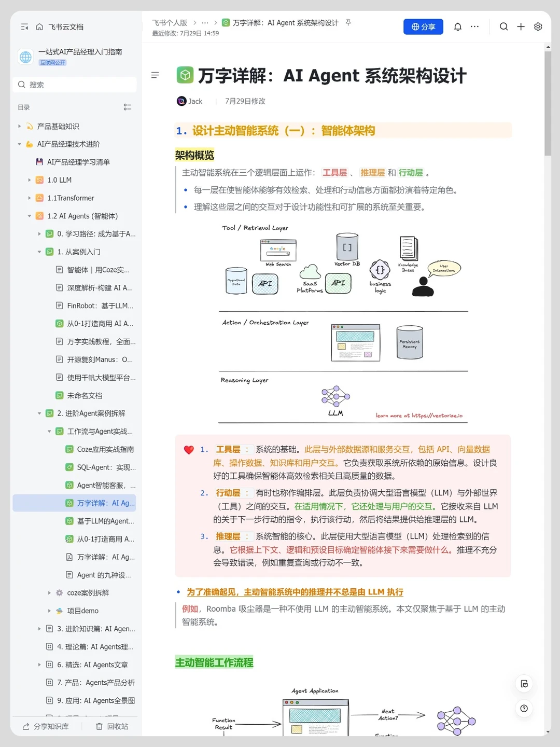The height and width of the screenshot is (747, 560).
Task: Go to 飞书云文档 home
Action: (60, 27)
